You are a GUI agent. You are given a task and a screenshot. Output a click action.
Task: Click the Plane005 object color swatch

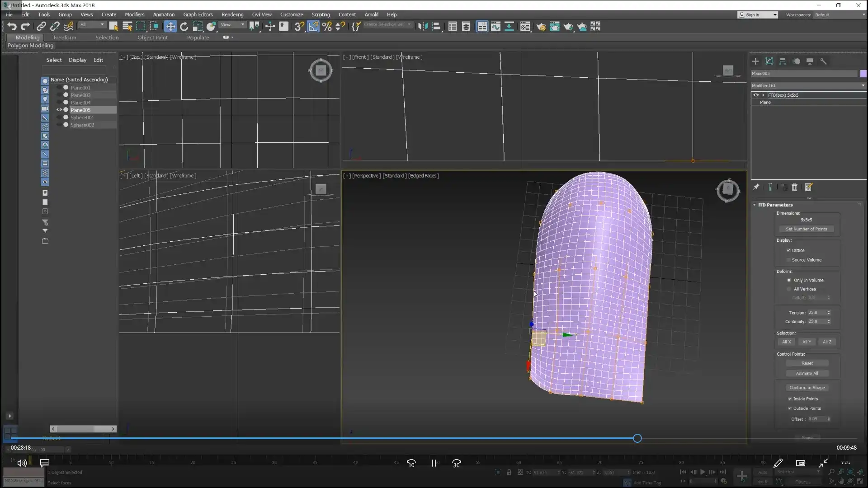pyautogui.click(x=863, y=73)
